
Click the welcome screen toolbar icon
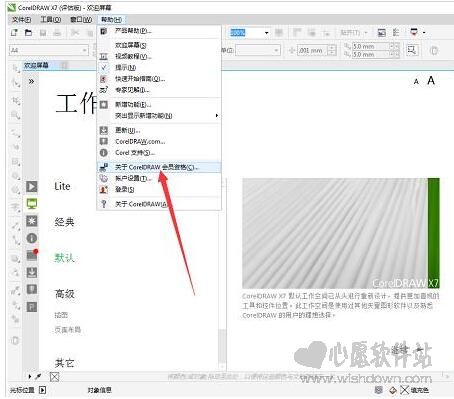click(381, 32)
